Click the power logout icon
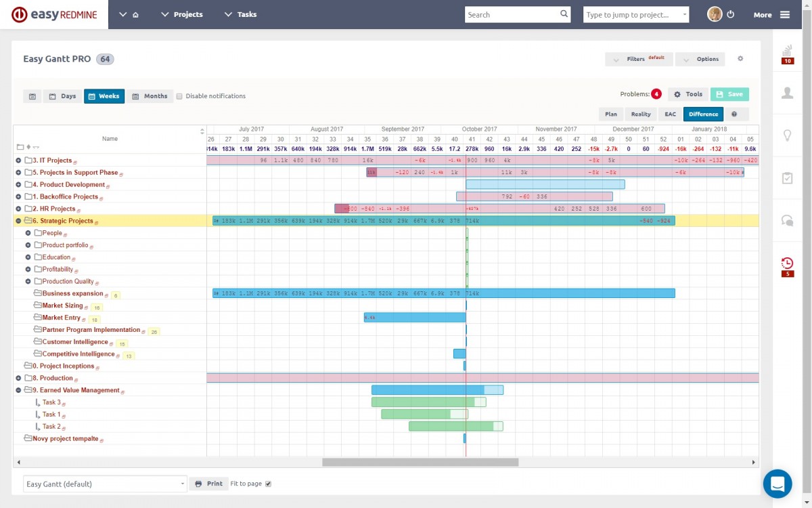812x508 pixels. coord(730,14)
